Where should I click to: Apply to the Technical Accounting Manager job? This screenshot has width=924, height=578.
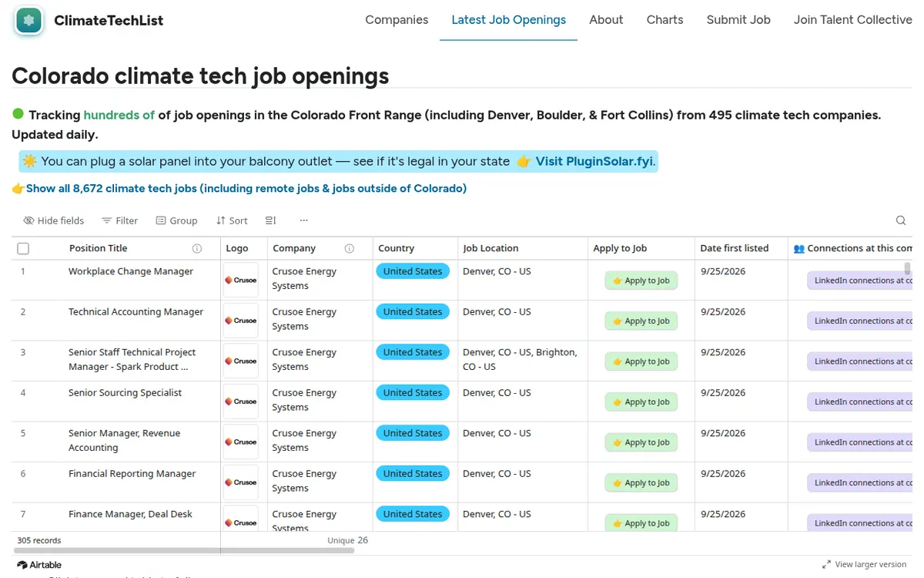click(641, 321)
